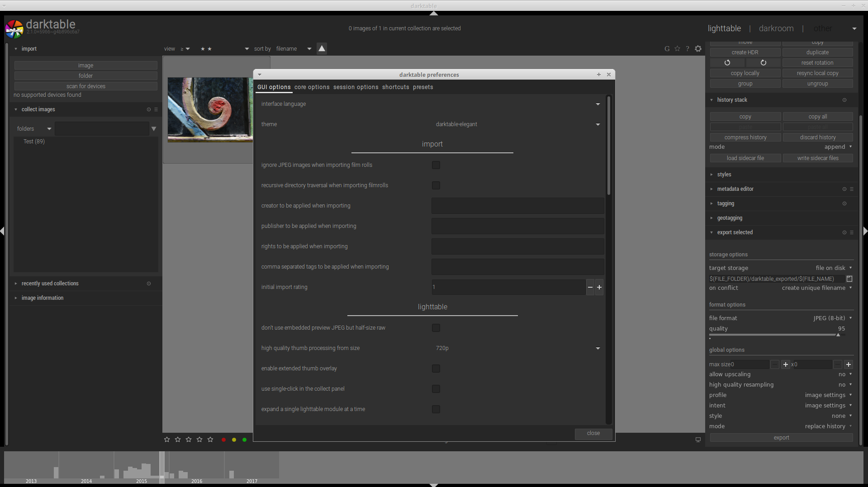Open the sort by filename dropdown

point(294,49)
